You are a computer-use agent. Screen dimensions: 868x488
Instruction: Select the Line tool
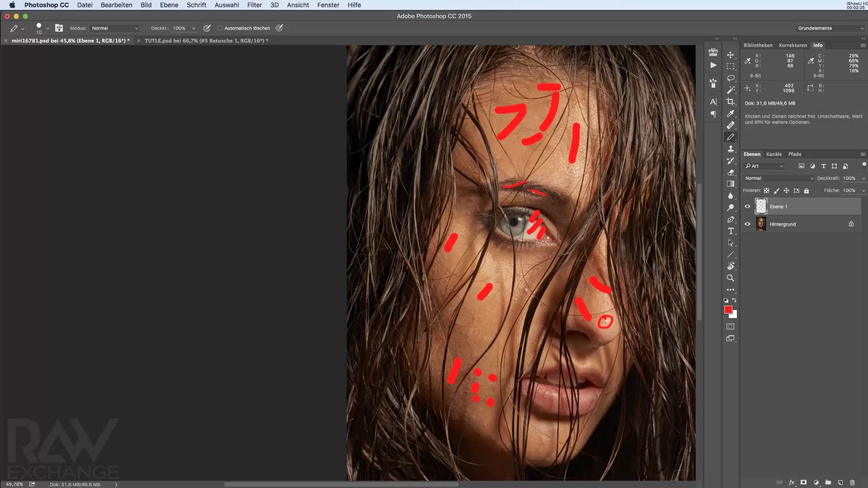point(731,254)
